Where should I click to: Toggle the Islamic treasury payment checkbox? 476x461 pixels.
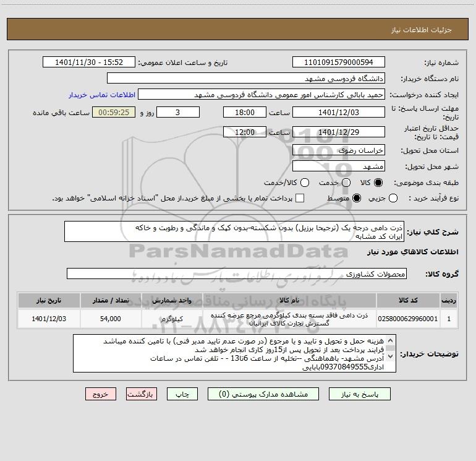[x=300, y=198]
